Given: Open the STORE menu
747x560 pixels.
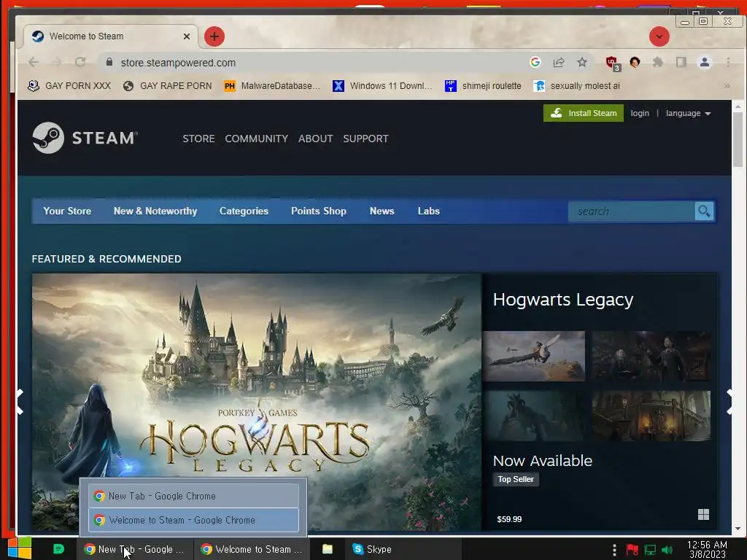Looking at the screenshot, I should (198, 139).
